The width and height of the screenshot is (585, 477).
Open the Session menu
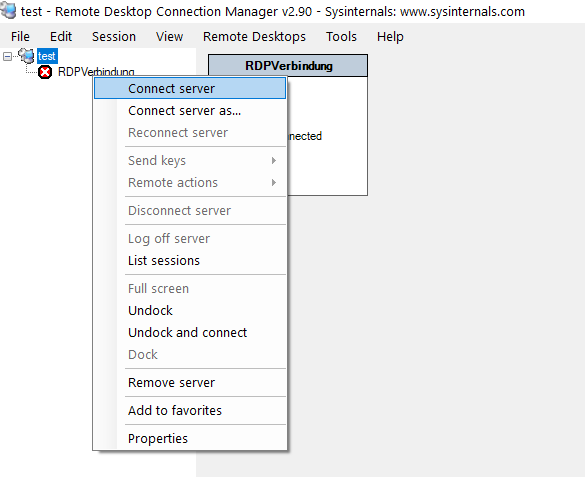pos(114,37)
